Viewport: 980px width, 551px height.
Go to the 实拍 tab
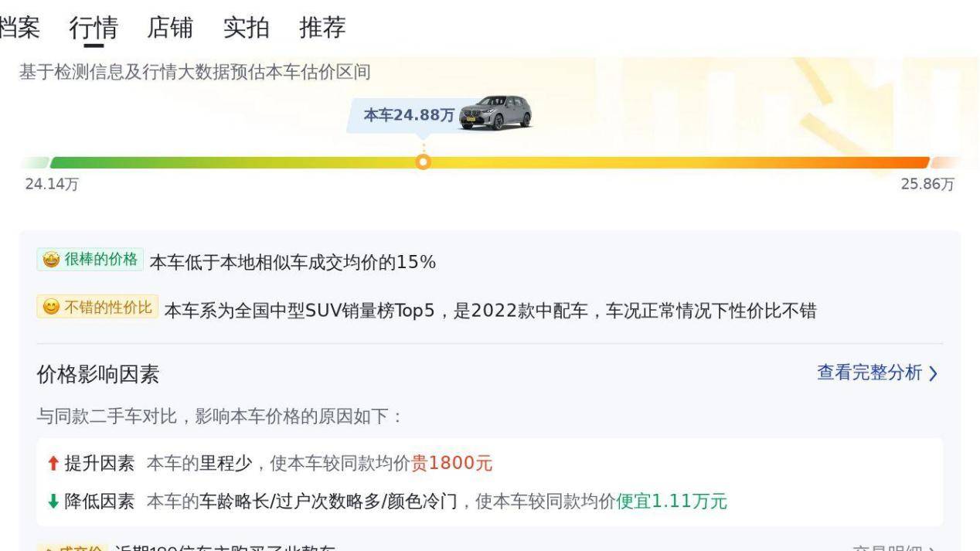coord(247,28)
